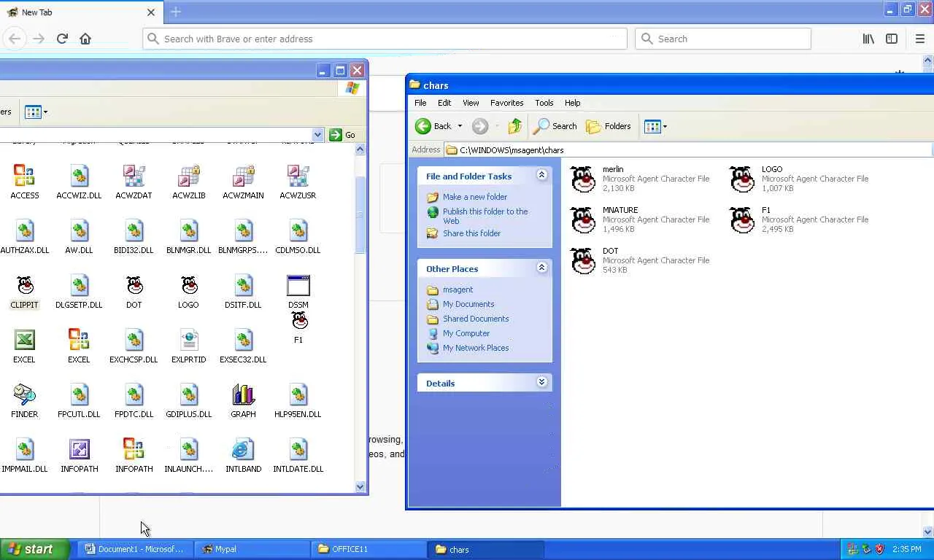Select the LOGO character icon in OFFICE11 window
Viewport: 934px width, 560px height.
pos(188,285)
